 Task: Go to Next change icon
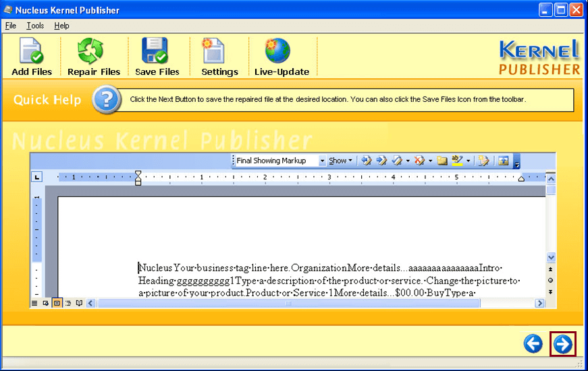tap(381, 161)
